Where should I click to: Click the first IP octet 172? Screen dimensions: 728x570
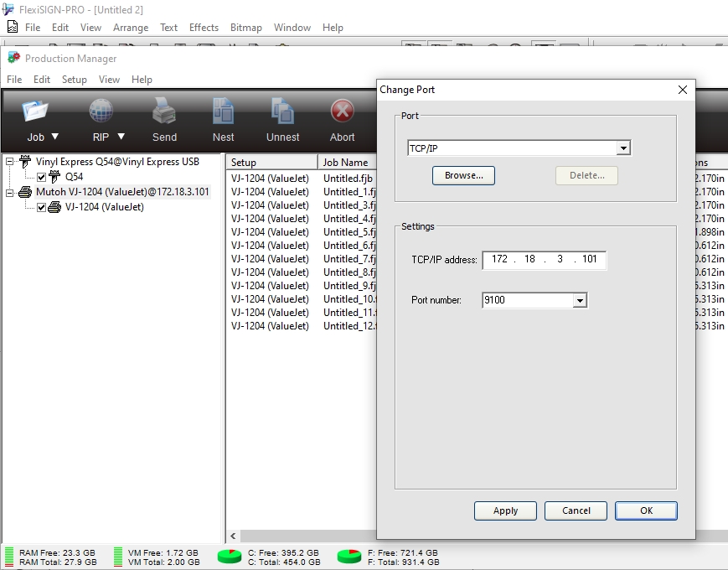pyautogui.click(x=499, y=259)
